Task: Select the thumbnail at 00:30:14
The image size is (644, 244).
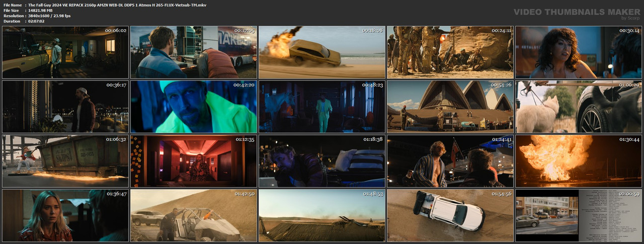Action: 579,52
